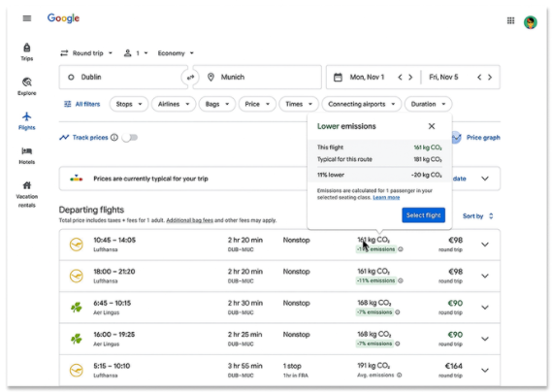This screenshot has width=552, height=392.
Task: Open the Connecting airports filter
Action: point(362,104)
